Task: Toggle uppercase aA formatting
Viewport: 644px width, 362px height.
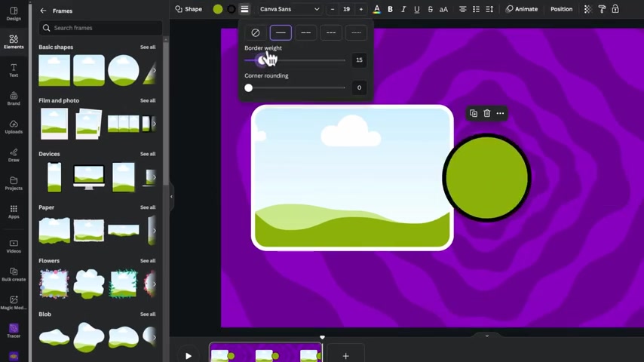Action: tap(443, 9)
